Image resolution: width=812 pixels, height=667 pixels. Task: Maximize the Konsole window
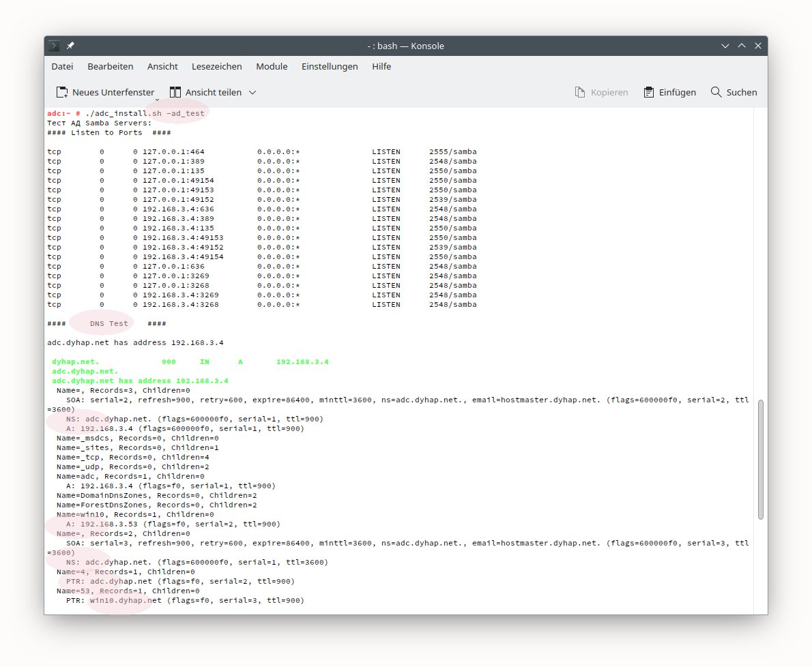[x=742, y=46]
